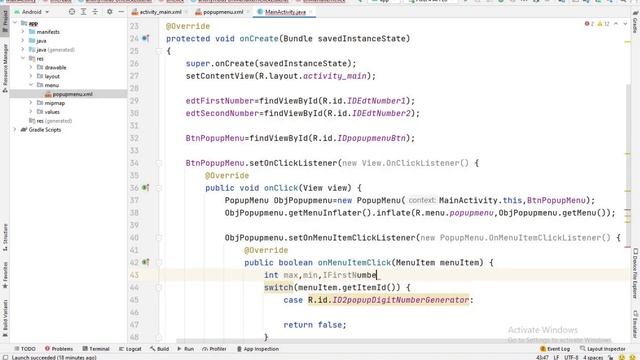Open the Project tool window side tab
Viewport: 640px width, 360px height.
click(5, 21)
